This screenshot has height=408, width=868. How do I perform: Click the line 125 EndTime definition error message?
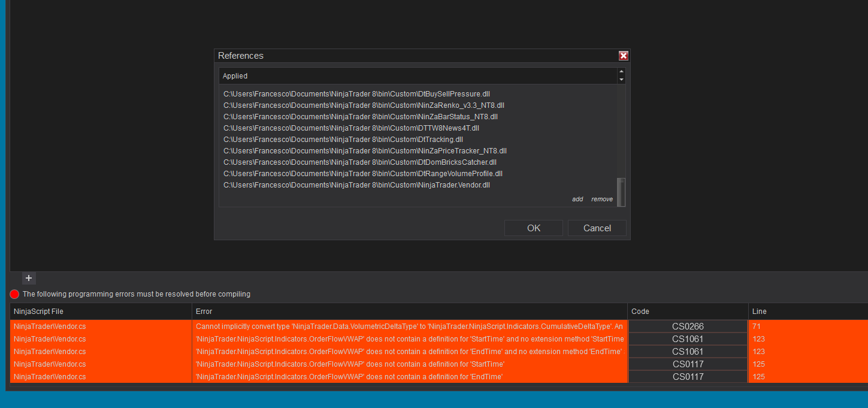[410, 377]
